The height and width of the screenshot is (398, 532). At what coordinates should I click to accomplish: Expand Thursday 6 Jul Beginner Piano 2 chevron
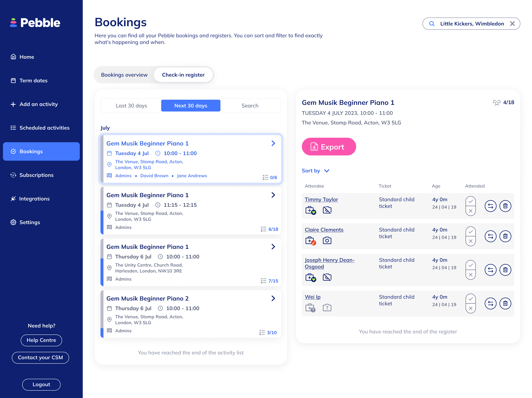tap(273, 298)
